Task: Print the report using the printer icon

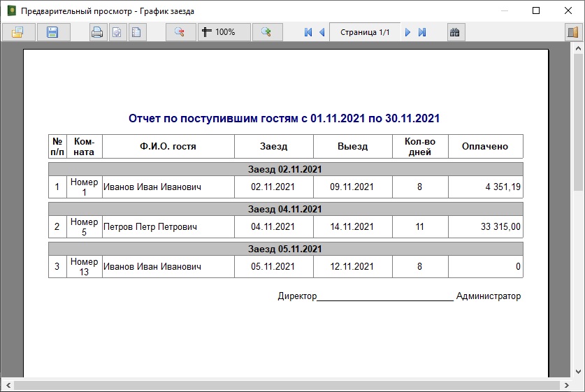Action: pyautogui.click(x=98, y=32)
